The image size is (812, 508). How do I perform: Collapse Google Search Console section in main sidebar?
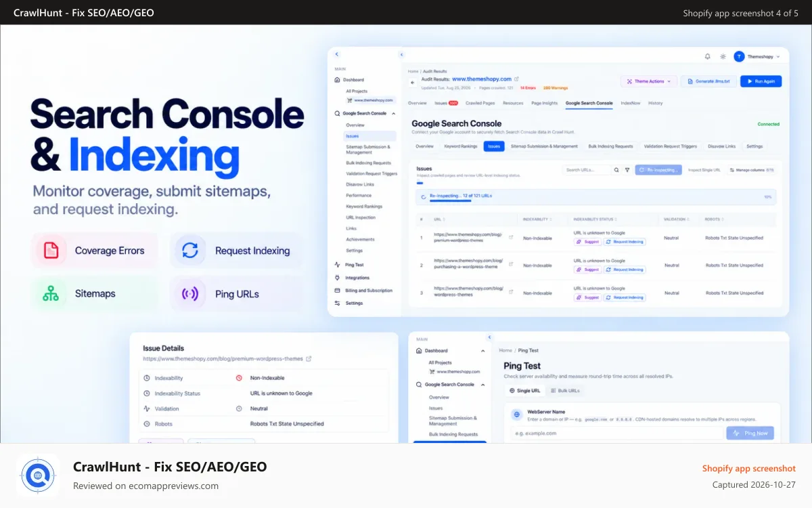click(x=393, y=113)
